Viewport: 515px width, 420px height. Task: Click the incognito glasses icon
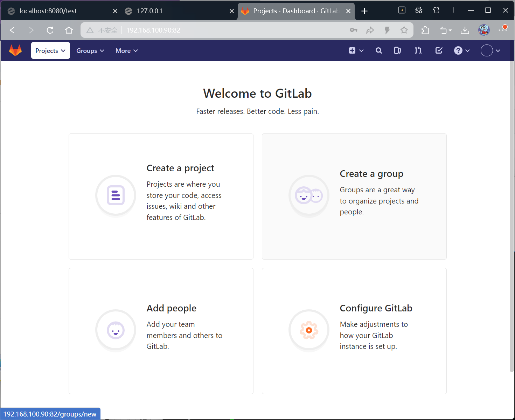(419, 10)
